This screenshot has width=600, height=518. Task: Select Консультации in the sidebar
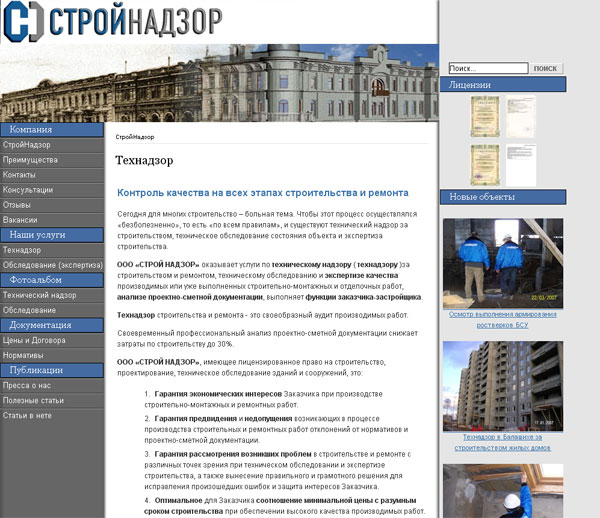click(x=28, y=190)
